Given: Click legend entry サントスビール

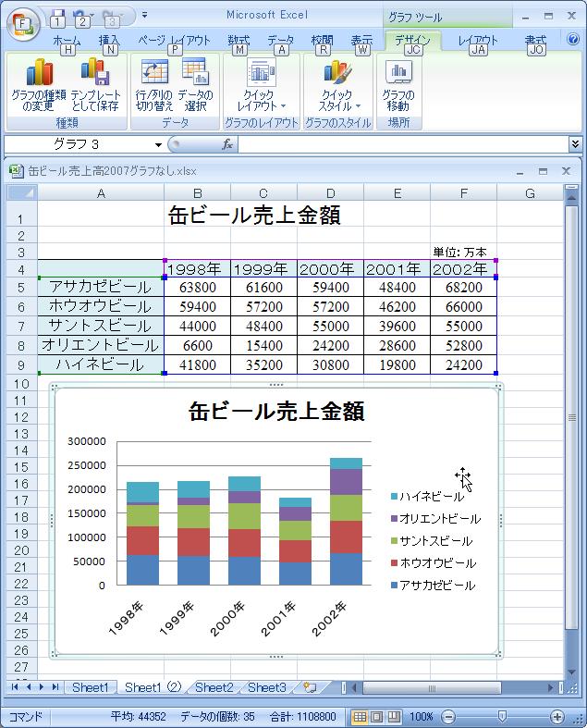Looking at the screenshot, I should coord(432,541).
